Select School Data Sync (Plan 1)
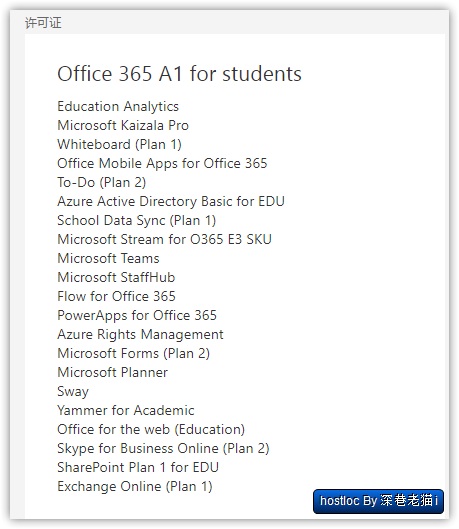 click(137, 221)
